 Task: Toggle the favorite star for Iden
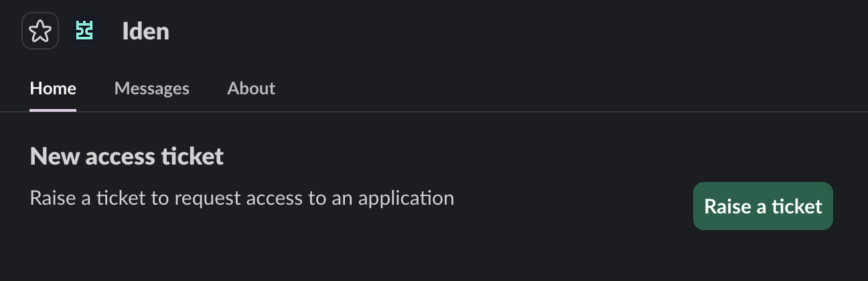(x=40, y=31)
